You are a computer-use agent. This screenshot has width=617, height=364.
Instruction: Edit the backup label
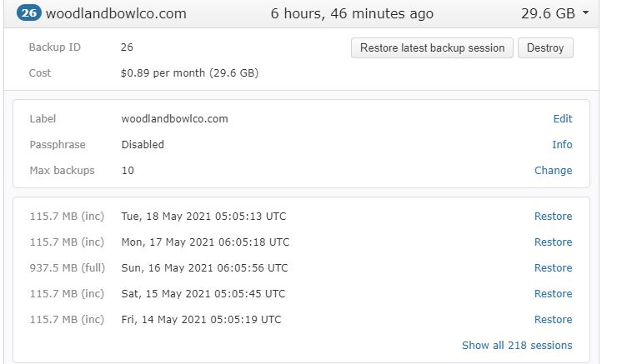[x=563, y=119]
